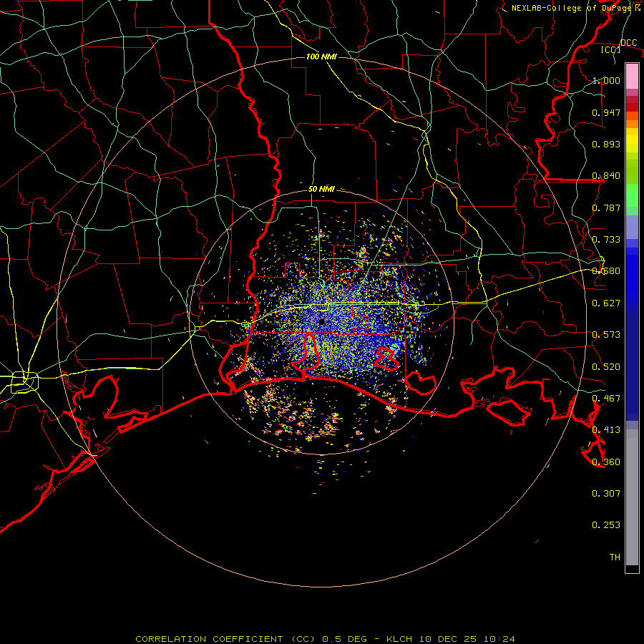This screenshot has width=644, height=644.
Task: Click the Correlation Coefficient caption at bottom
Action: pos(325,639)
